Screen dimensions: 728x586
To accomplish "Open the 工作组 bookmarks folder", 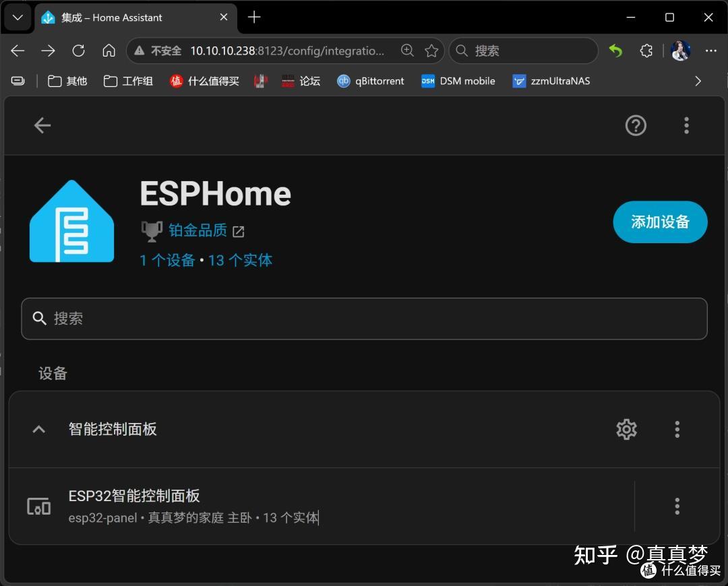I will [x=128, y=82].
